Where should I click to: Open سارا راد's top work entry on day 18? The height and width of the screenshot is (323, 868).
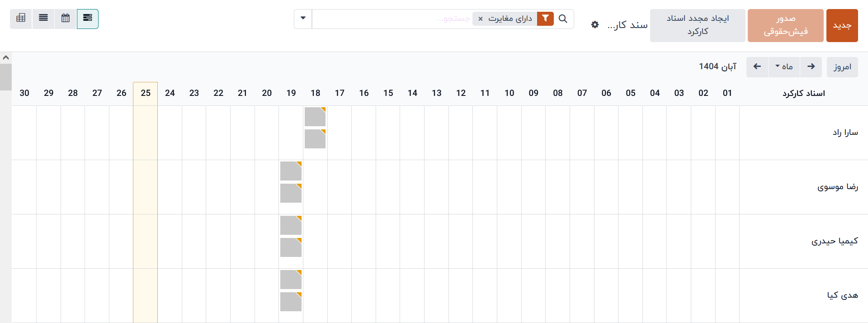coord(315,117)
